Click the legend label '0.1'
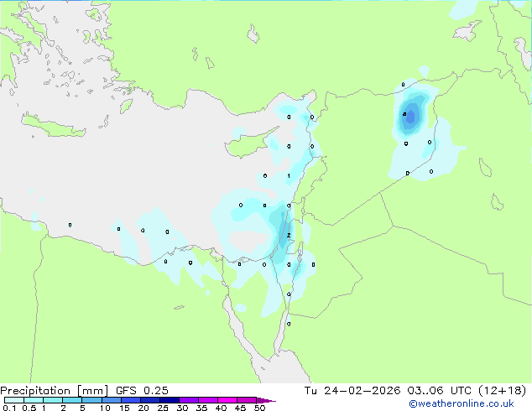 [9, 408]
